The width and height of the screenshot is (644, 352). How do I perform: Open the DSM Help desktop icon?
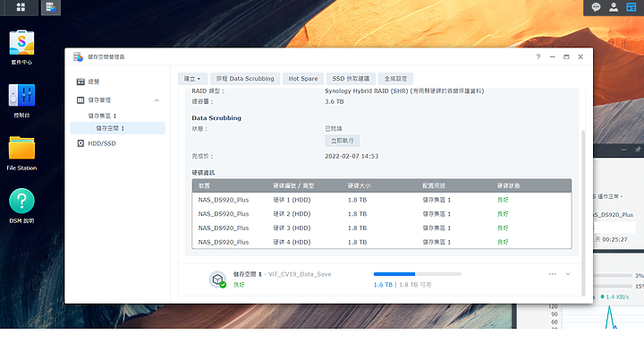pos(21,206)
